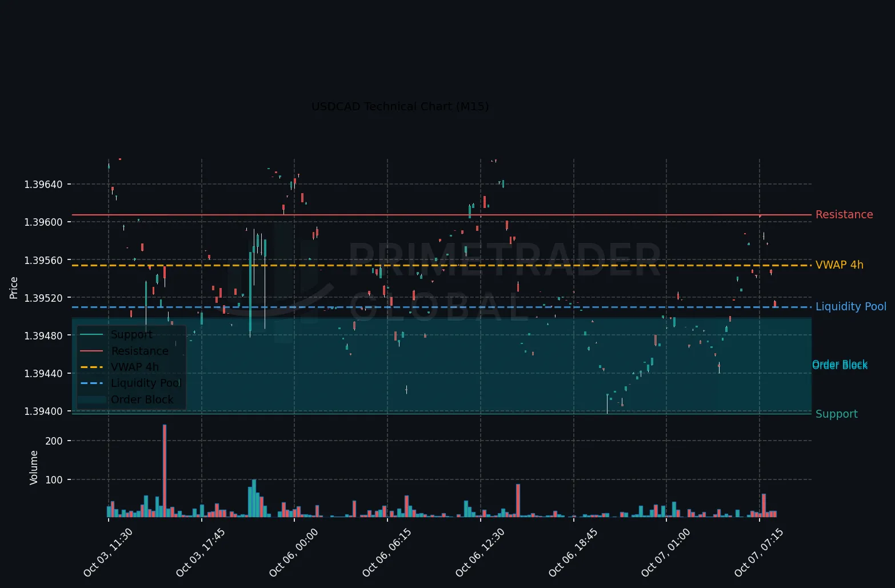Image resolution: width=895 pixels, height=588 pixels.
Task: Click the Oct 07, 07:15 time label
Action: click(760, 552)
